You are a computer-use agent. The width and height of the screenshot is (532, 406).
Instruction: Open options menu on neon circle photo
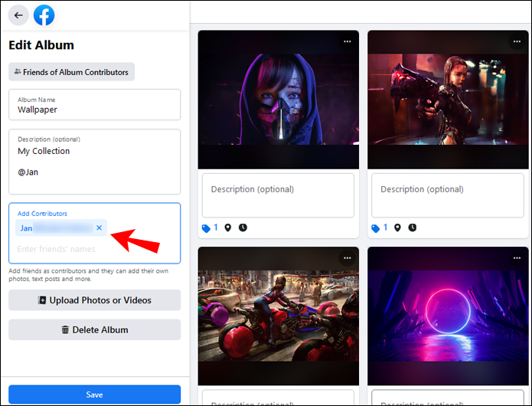pos(517,258)
